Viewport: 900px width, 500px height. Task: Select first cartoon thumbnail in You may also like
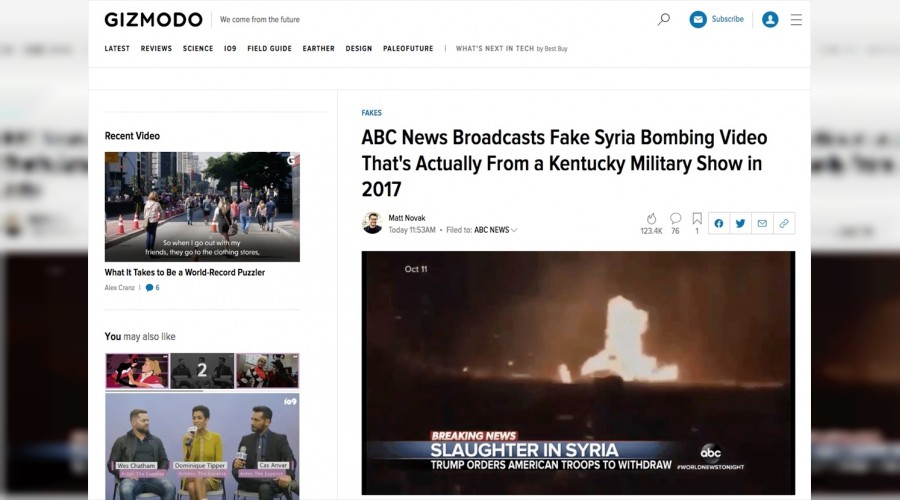tap(137, 371)
